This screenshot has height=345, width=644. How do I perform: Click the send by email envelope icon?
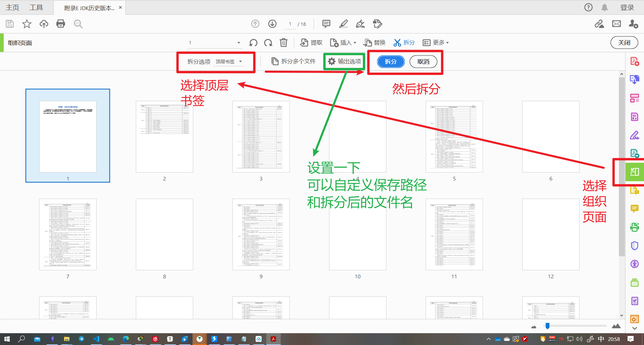click(616, 24)
